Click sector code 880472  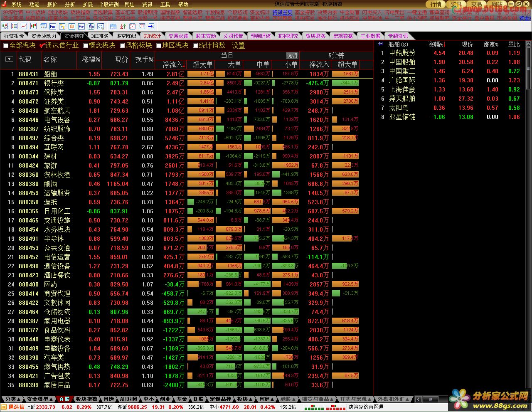(x=29, y=101)
